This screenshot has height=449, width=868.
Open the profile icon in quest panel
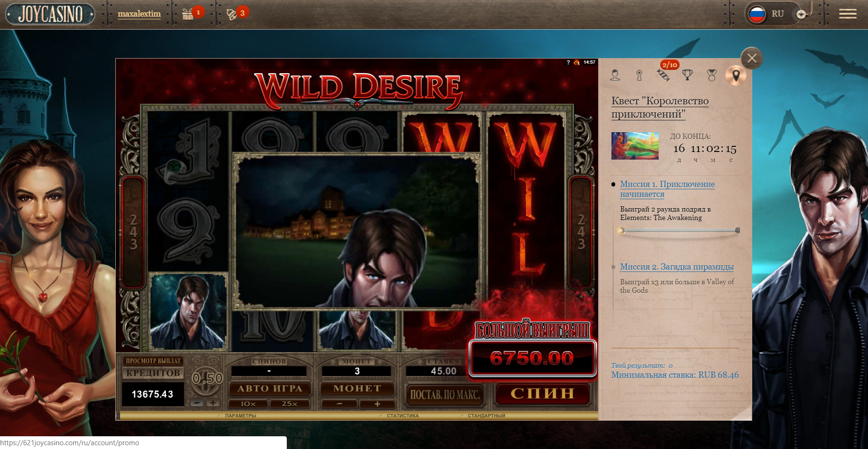click(615, 75)
